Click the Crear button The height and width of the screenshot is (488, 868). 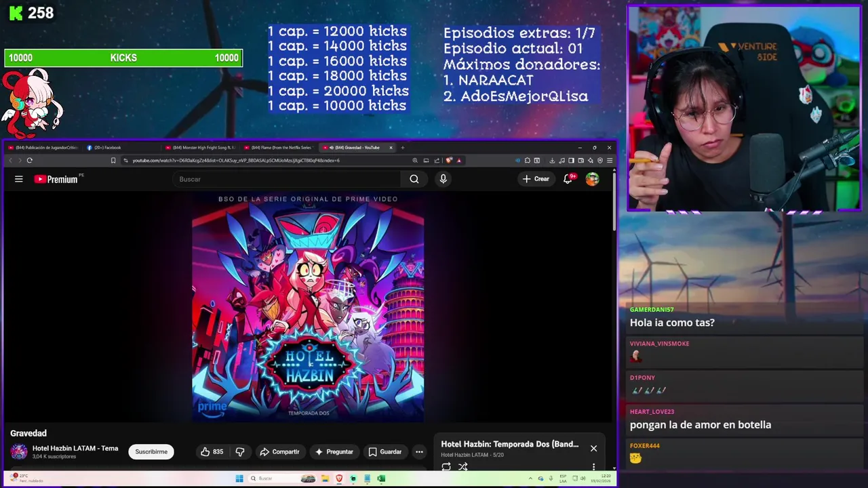pos(535,179)
